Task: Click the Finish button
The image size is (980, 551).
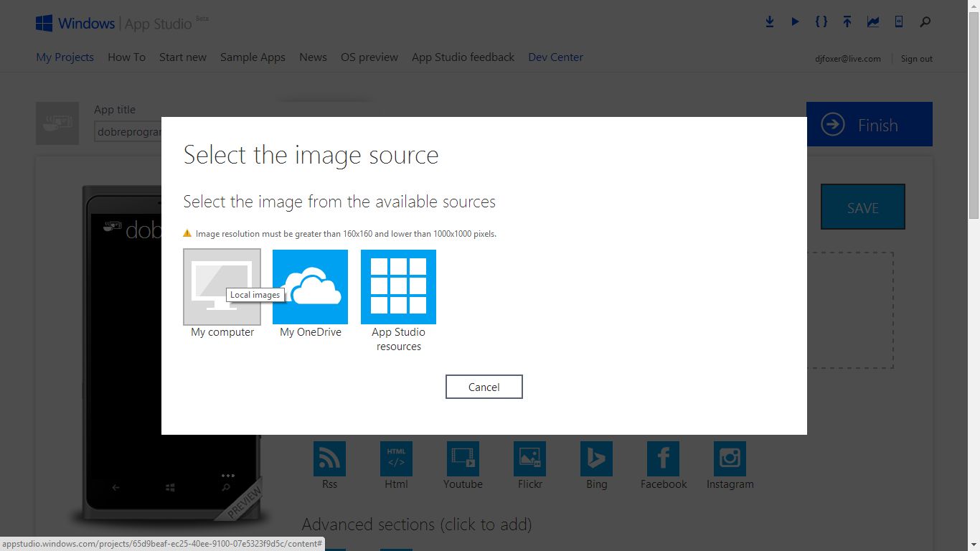Action: pyautogui.click(x=870, y=124)
